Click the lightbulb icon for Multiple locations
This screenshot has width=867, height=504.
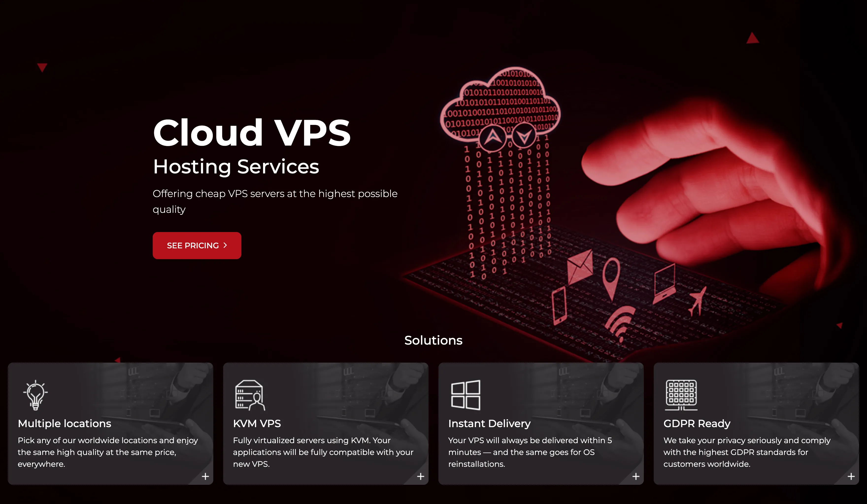click(35, 395)
